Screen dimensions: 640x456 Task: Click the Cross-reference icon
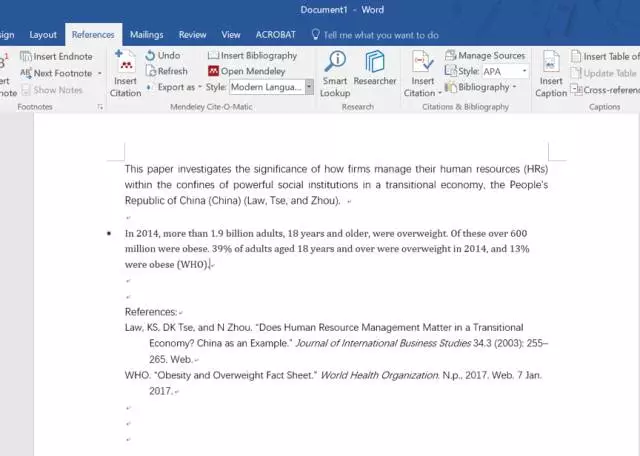click(x=576, y=89)
